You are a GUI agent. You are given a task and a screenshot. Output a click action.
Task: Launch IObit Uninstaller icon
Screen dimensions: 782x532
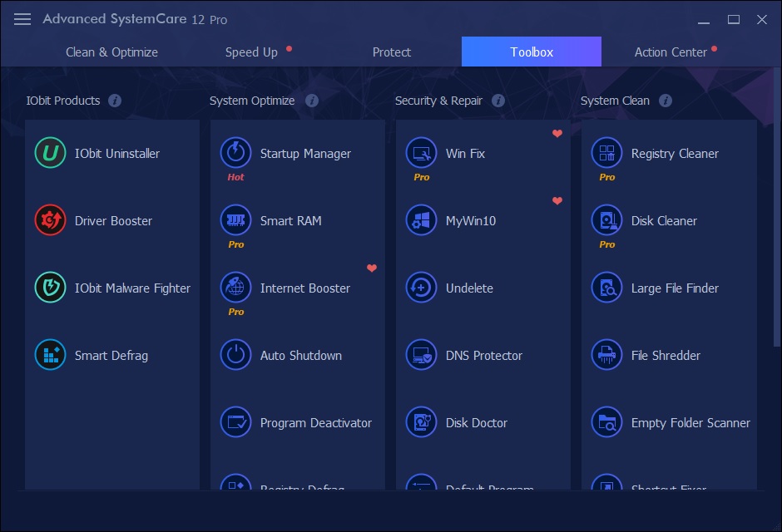[x=51, y=153]
